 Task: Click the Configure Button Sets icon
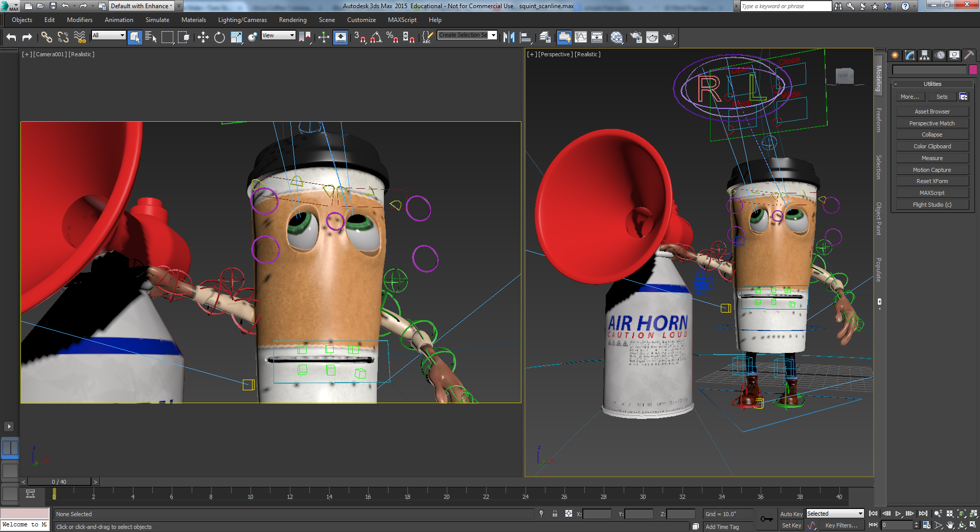click(964, 97)
